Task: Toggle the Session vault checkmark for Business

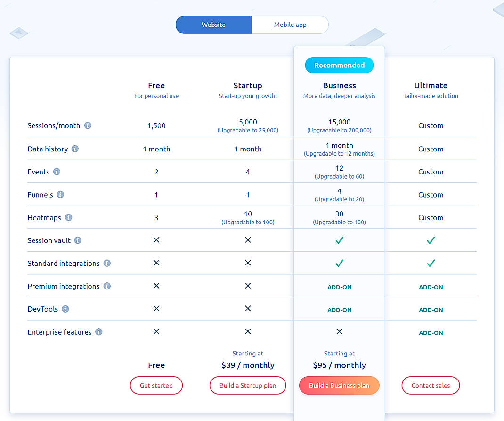Action: click(x=339, y=240)
